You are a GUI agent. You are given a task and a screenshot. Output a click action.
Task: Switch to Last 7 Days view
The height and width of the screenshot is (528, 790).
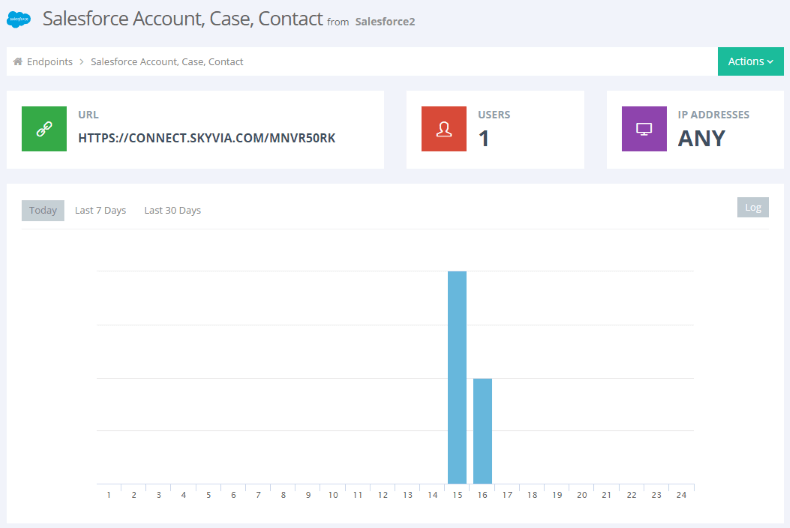(100, 210)
